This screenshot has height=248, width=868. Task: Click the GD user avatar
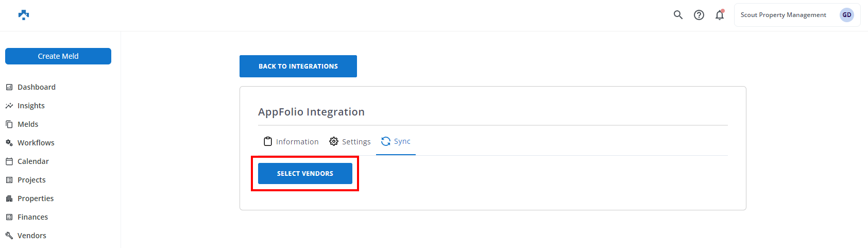coord(846,15)
